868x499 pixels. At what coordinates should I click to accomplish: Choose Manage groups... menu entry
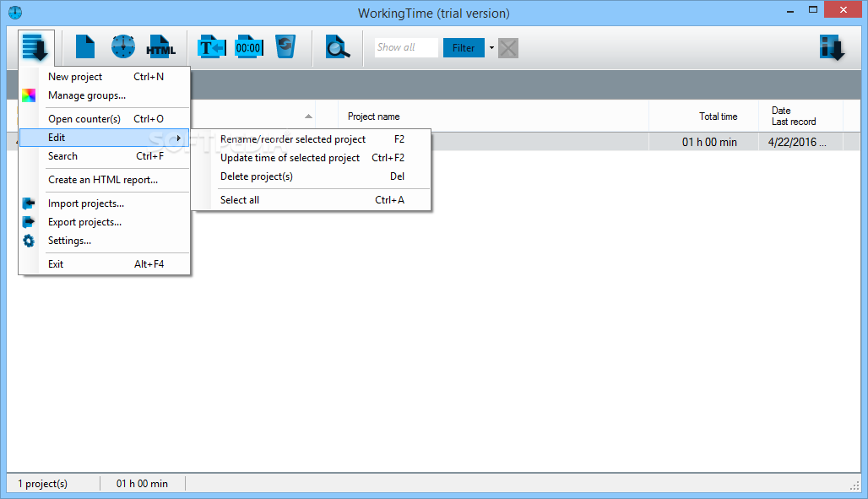click(105, 95)
